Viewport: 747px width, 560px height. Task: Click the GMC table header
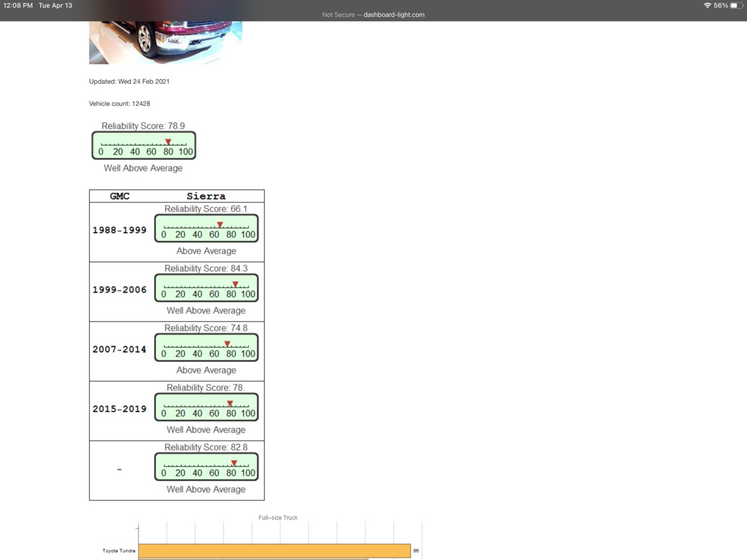(x=120, y=196)
